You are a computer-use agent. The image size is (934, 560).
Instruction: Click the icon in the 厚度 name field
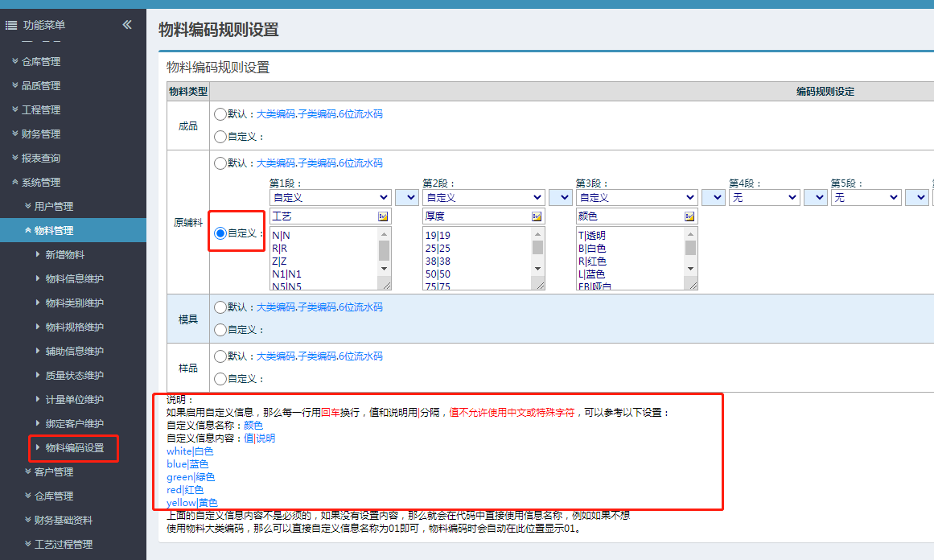[537, 216]
